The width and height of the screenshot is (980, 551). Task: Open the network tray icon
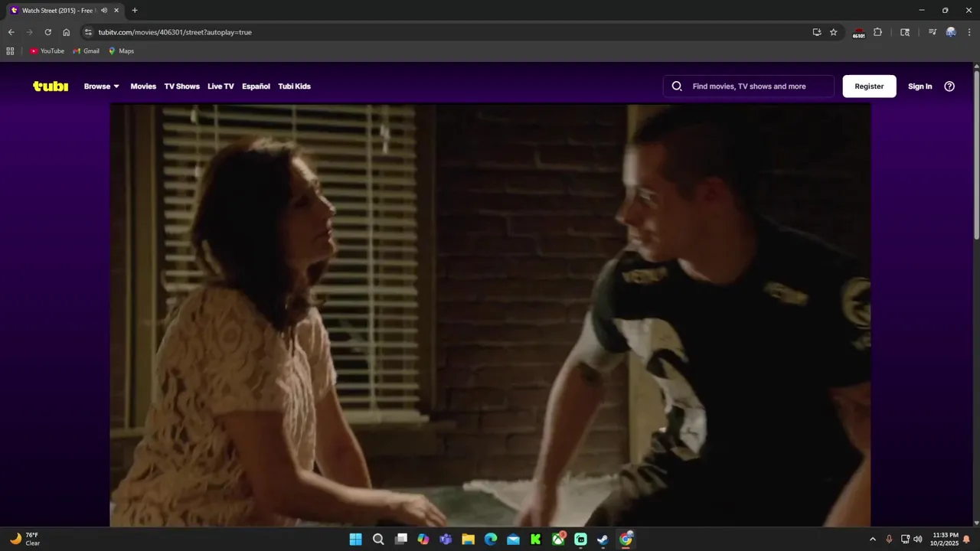[905, 540]
